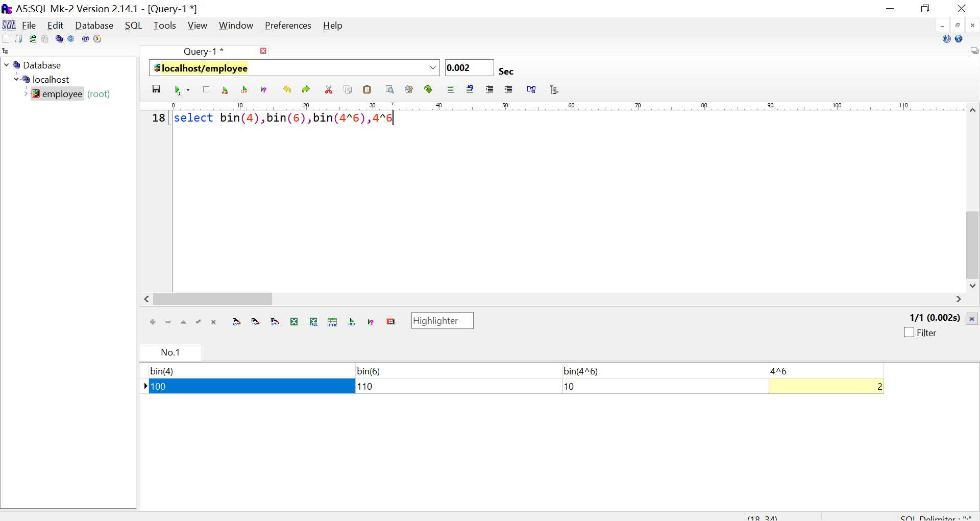Image resolution: width=980 pixels, height=521 pixels.
Task: Redo with the green arrow icon
Action: [x=306, y=90]
